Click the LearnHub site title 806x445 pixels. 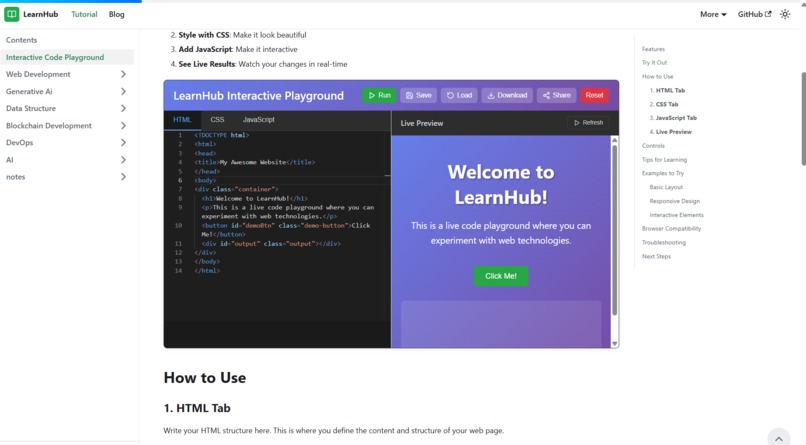[41, 14]
